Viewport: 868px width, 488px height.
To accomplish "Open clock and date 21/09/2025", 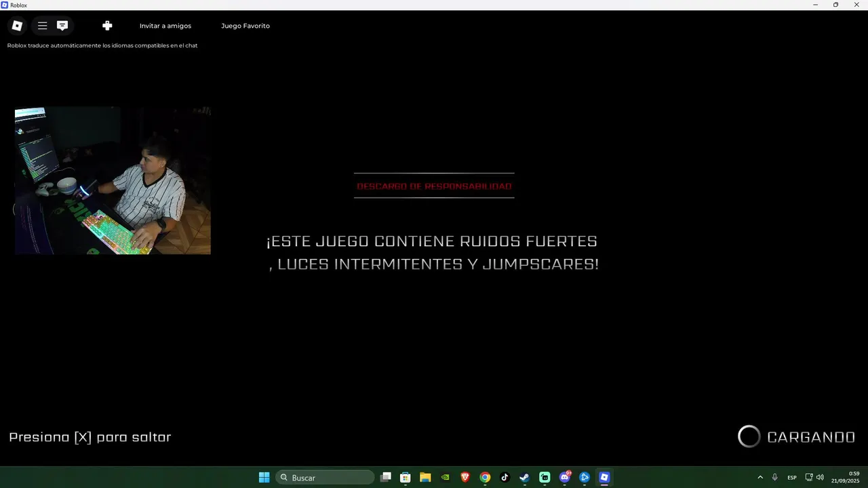I will point(846,477).
